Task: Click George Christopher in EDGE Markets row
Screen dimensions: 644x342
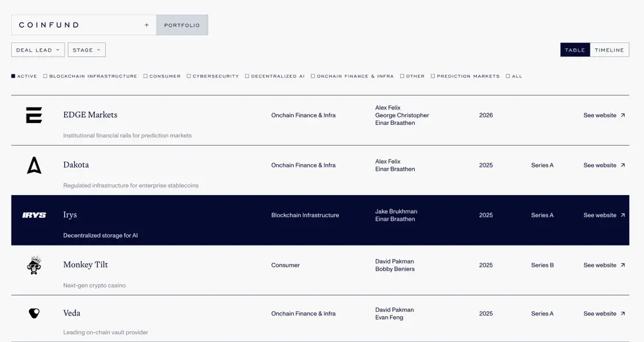Action: (402, 115)
